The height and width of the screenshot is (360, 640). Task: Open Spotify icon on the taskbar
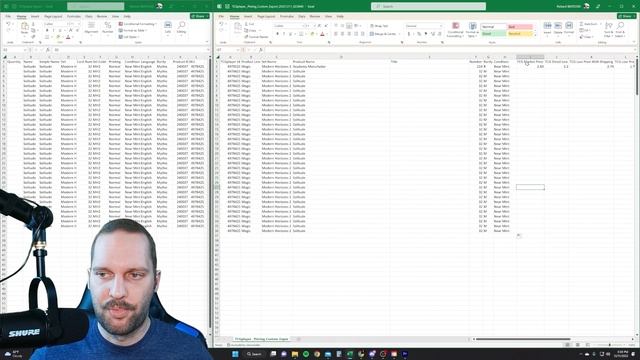click(x=306, y=354)
